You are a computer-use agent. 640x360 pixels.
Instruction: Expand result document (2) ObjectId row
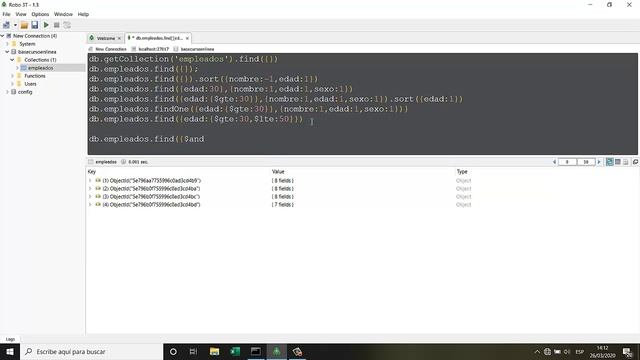coord(90,189)
